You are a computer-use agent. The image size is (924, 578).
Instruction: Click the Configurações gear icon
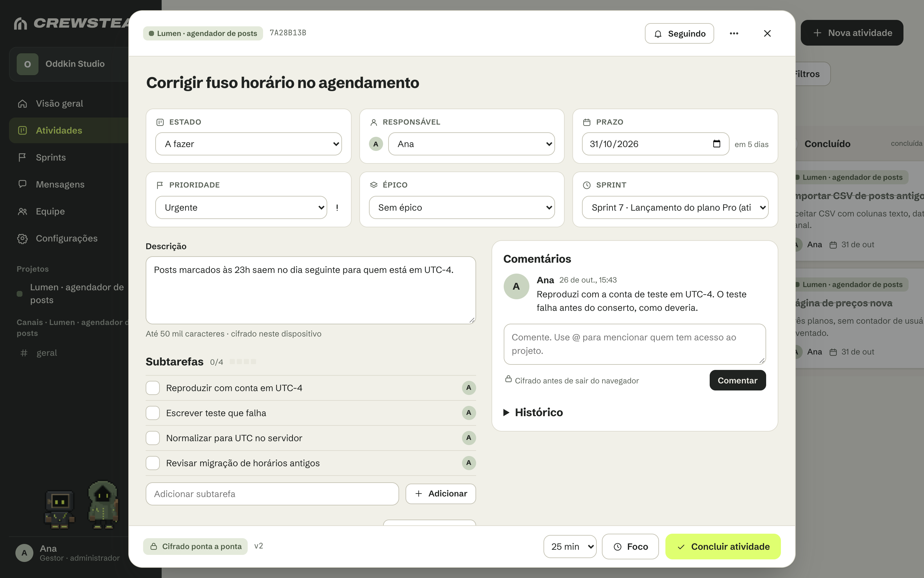(22, 238)
